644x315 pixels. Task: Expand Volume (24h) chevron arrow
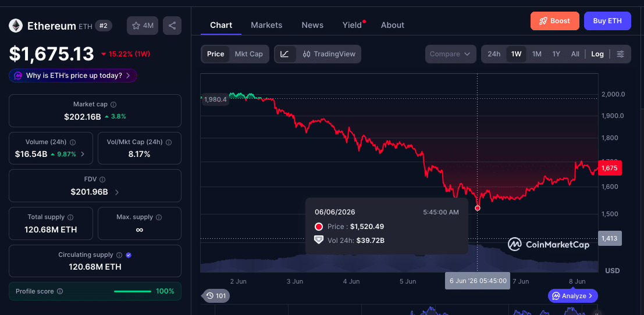[83, 154]
